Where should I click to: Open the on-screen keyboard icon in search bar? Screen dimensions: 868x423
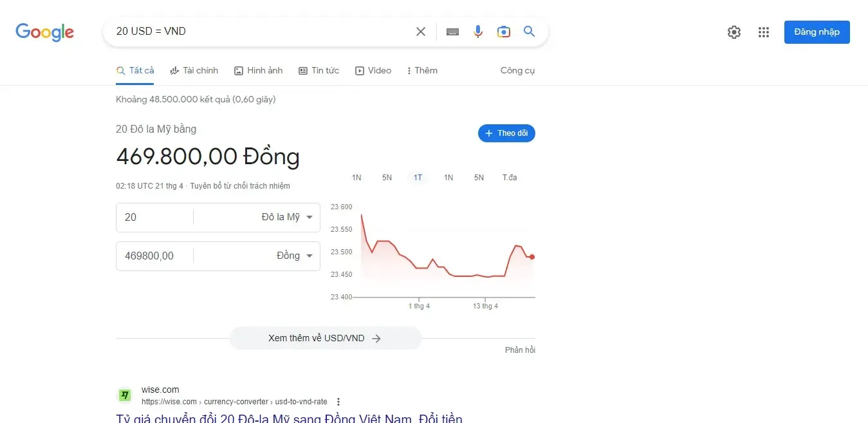point(452,31)
